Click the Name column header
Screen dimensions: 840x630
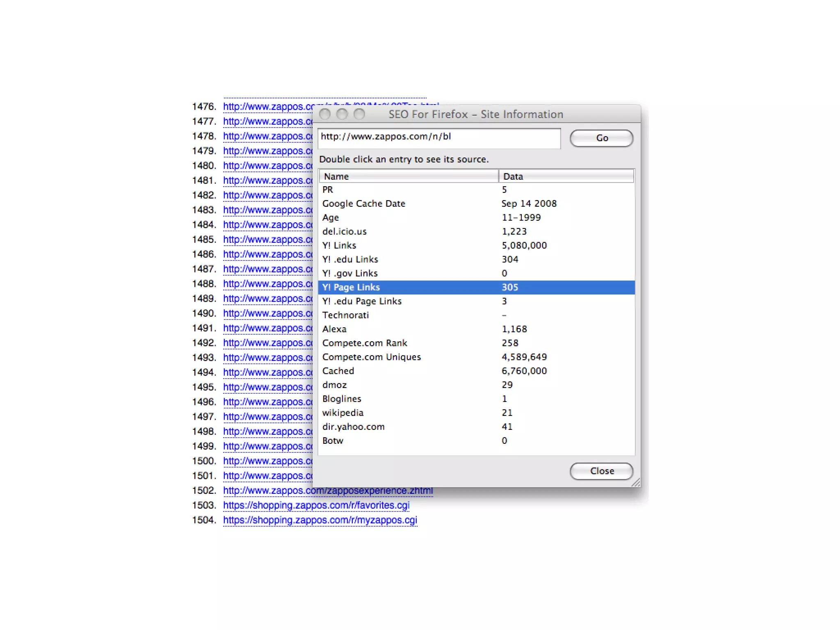coord(409,176)
